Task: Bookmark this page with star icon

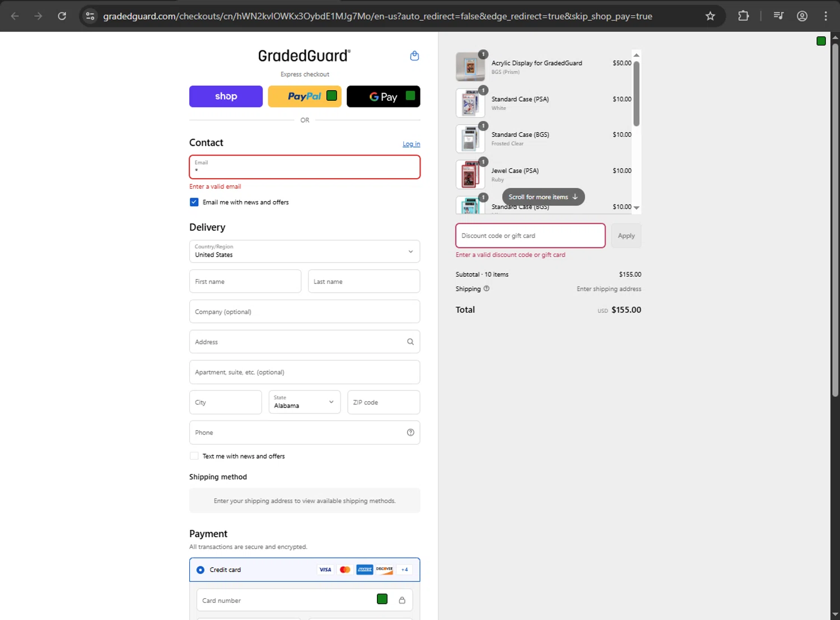Action: point(710,16)
